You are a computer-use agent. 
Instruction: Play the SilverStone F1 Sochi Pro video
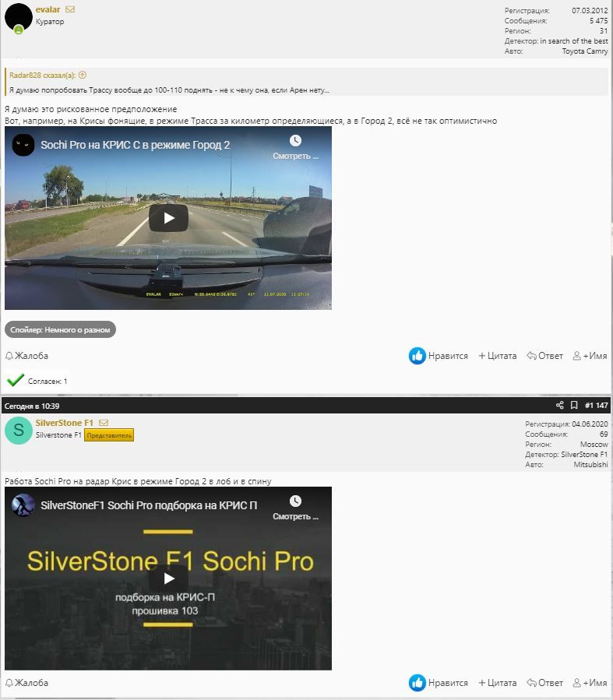[168, 579]
